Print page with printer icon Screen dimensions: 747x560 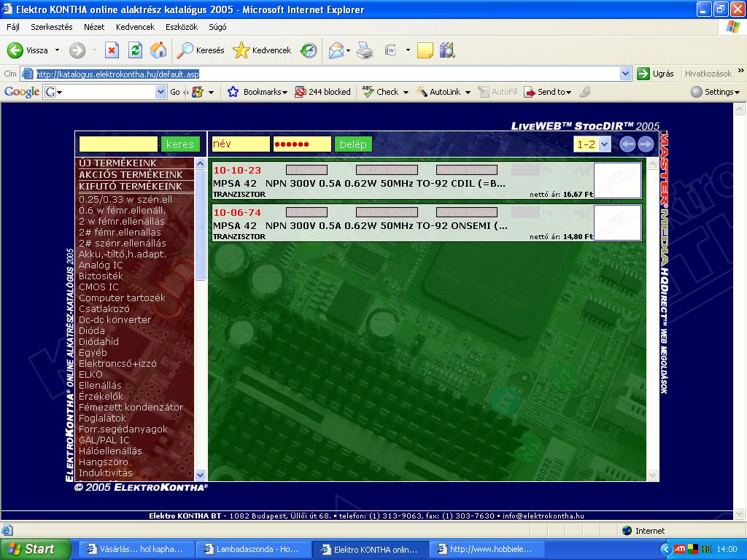(365, 50)
